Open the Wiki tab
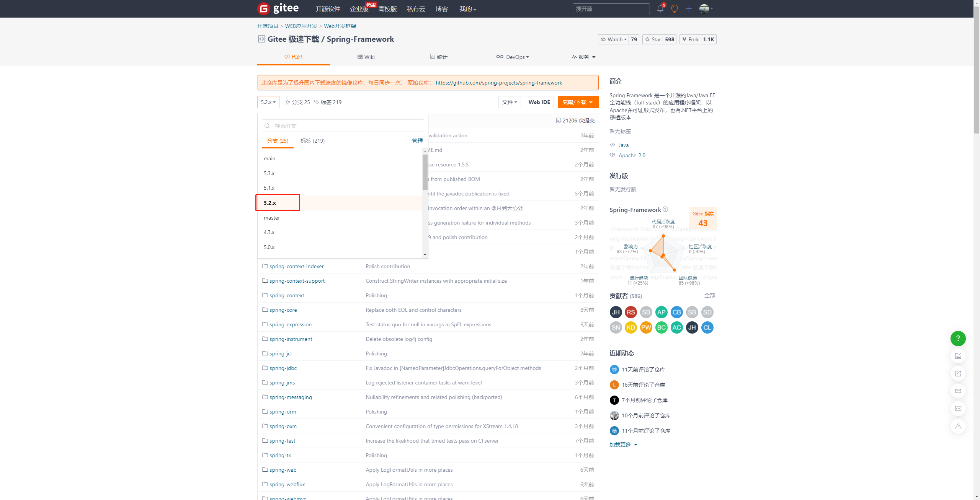This screenshot has height=500, width=980. click(366, 57)
